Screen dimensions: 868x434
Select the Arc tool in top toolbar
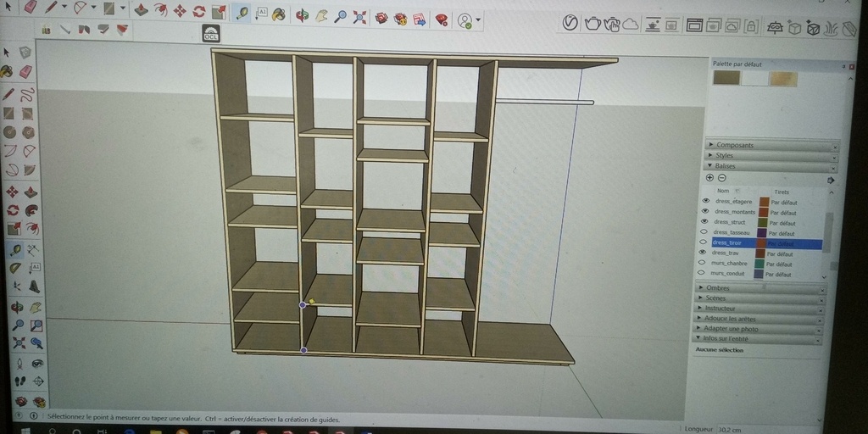pos(81,8)
